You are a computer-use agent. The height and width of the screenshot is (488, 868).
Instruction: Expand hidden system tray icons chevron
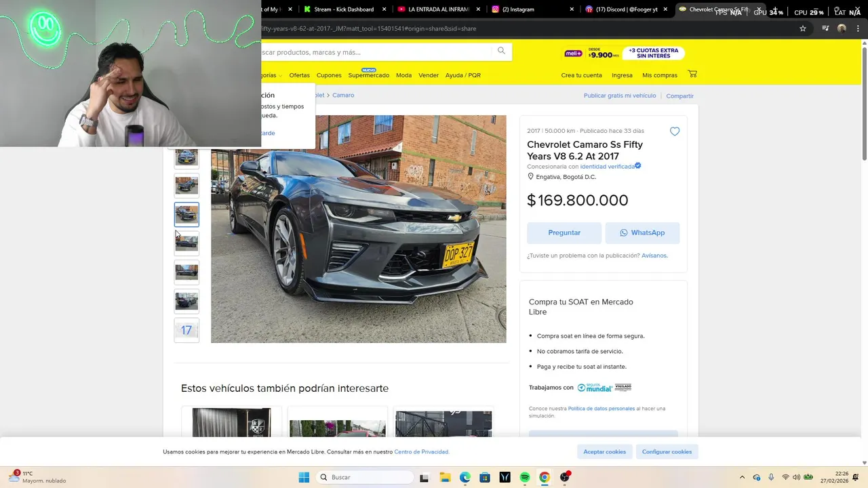tap(742, 477)
